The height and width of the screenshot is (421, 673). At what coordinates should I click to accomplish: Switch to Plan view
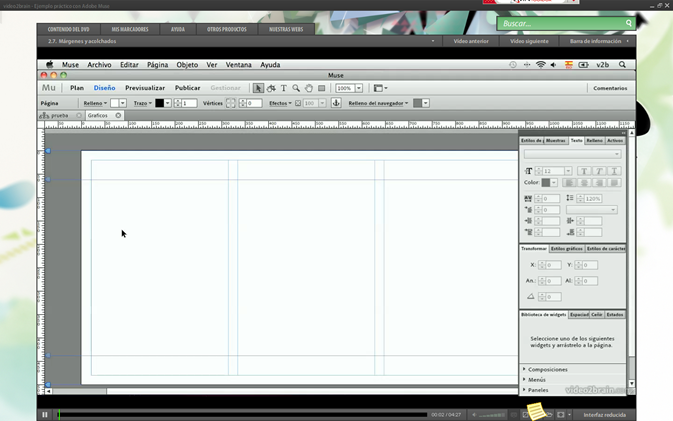77,88
